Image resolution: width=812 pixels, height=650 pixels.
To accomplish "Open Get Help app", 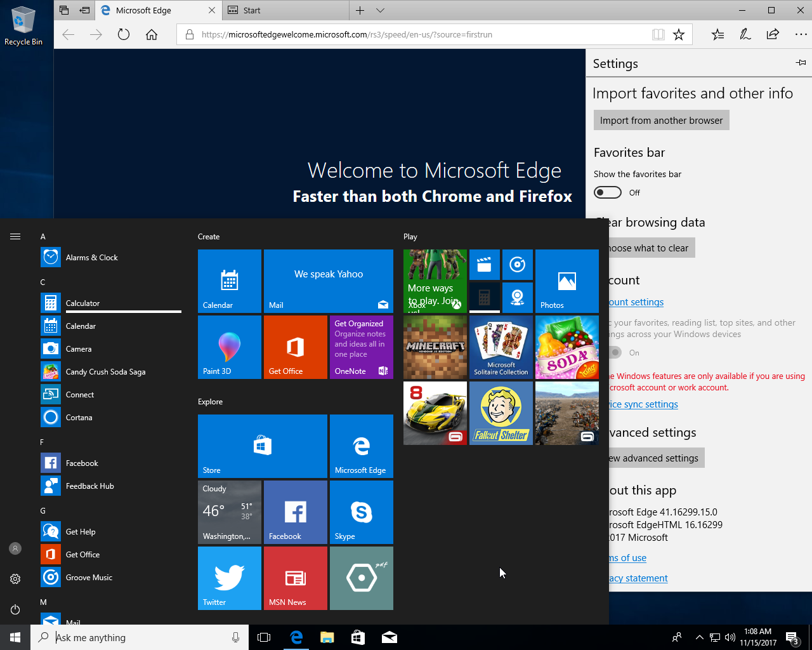I will click(x=110, y=532).
